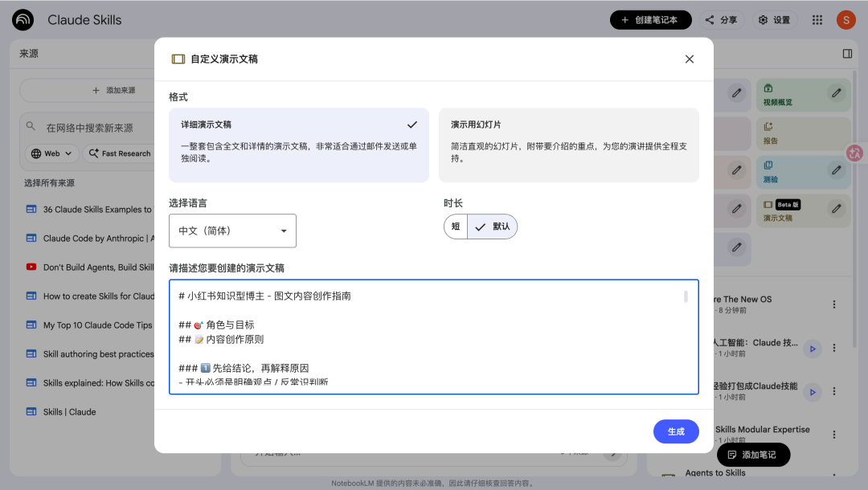Screen dimensions: 868x490
Task: Open the 设置 menu
Action: tap(774, 20)
